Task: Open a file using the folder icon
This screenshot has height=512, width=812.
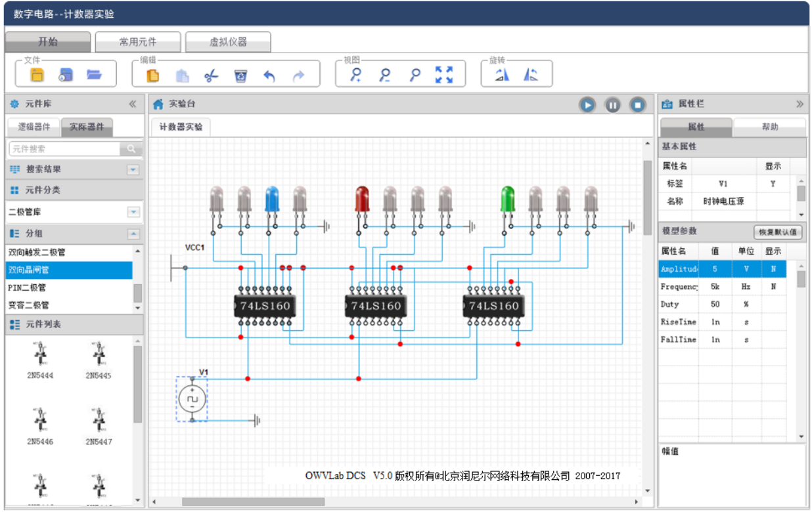Action: click(94, 75)
